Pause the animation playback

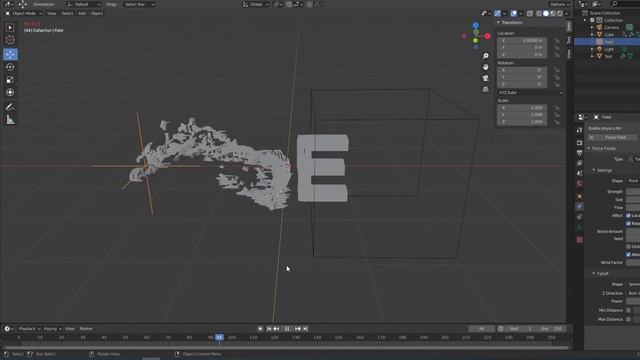287,329
